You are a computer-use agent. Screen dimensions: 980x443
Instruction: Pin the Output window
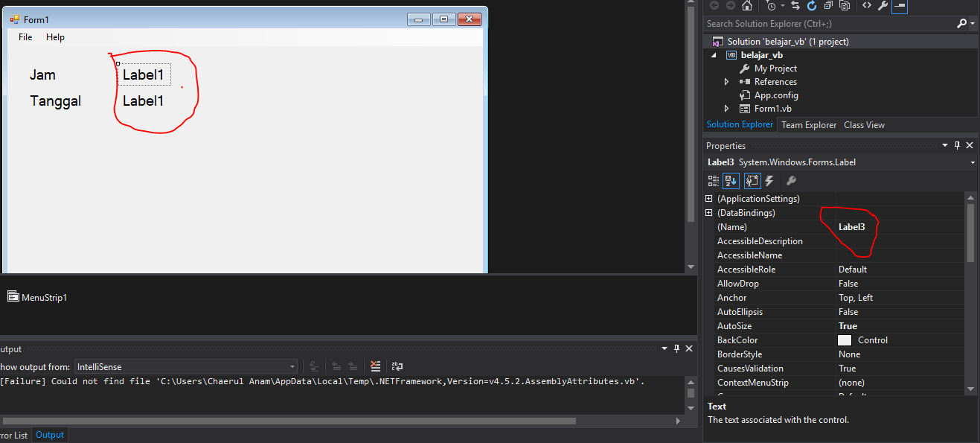tap(676, 348)
